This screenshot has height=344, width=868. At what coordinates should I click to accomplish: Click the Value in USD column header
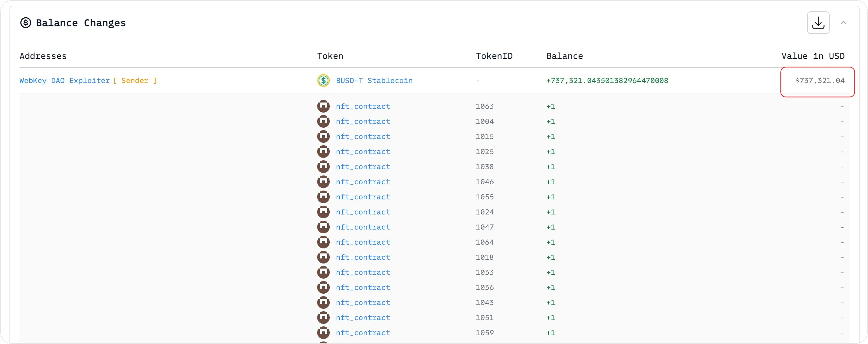click(813, 56)
